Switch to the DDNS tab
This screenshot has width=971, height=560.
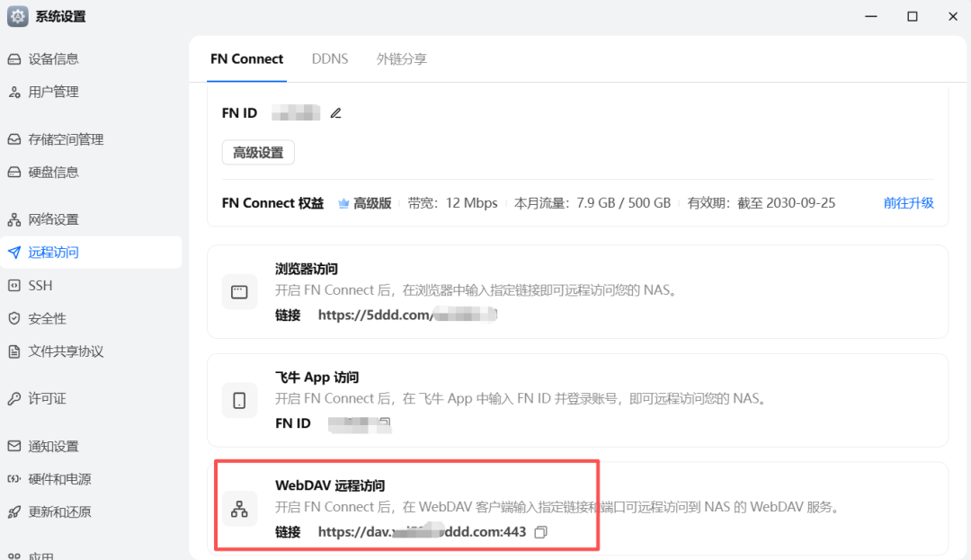pyautogui.click(x=330, y=58)
